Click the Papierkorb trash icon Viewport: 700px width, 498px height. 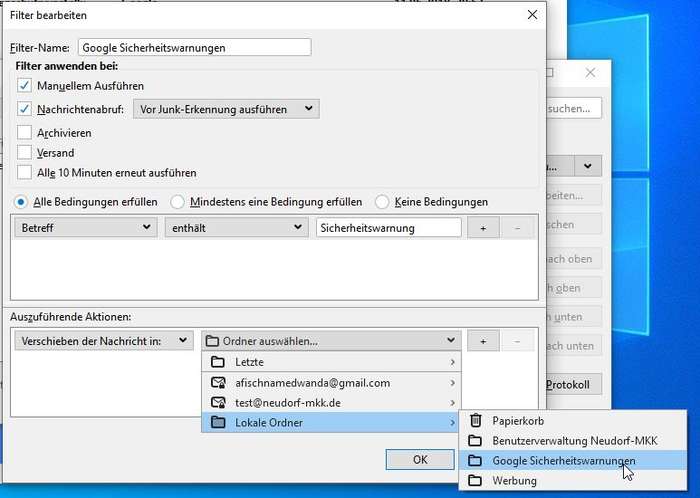click(476, 421)
